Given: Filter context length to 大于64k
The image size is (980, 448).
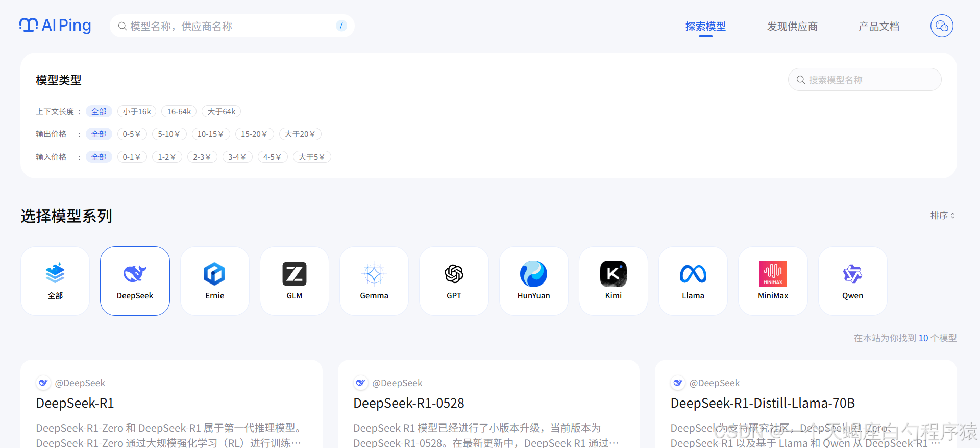Looking at the screenshot, I should (x=221, y=111).
